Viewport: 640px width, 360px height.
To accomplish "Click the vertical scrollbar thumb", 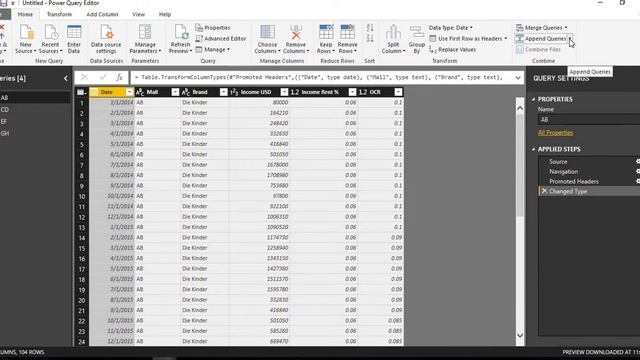I will 520,165.
